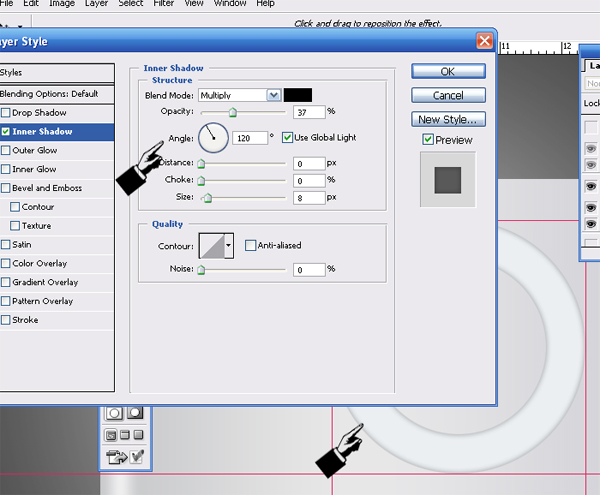Screen dimensions: 600x495
Task: Switch to Full Screen with Menu Bar icon
Action: coord(125,435)
